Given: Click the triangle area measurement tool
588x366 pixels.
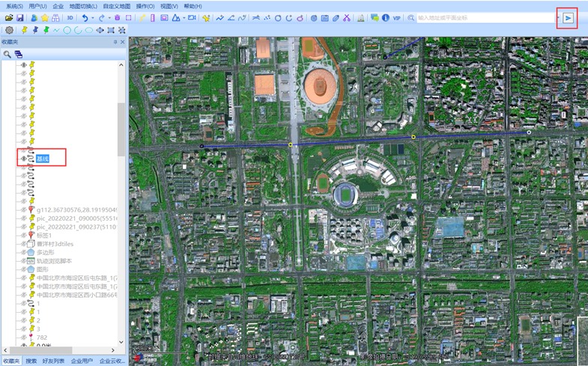Looking at the screenshot, I should coord(175,18).
